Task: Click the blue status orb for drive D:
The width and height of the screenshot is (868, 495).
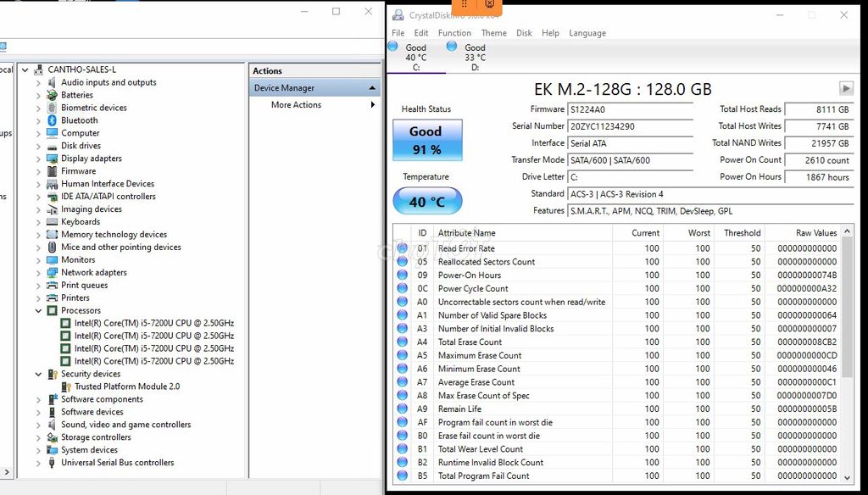Action: pyautogui.click(x=452, y=47)
